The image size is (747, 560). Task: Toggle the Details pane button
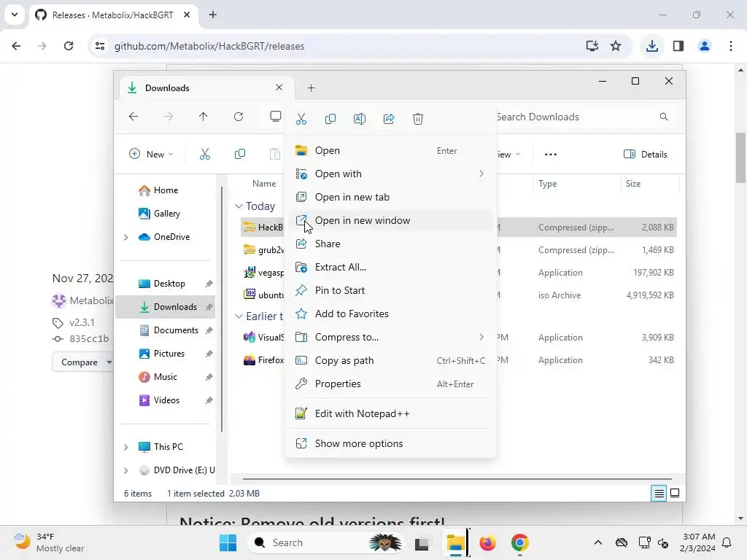point(646,155)
